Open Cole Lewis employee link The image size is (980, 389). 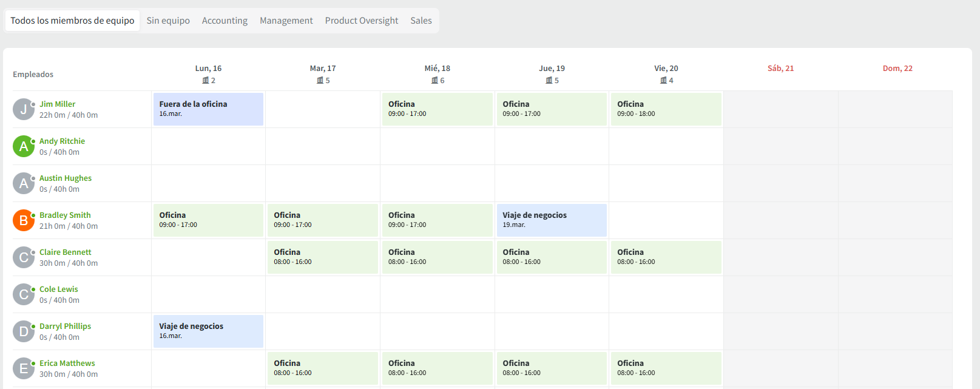59,289
